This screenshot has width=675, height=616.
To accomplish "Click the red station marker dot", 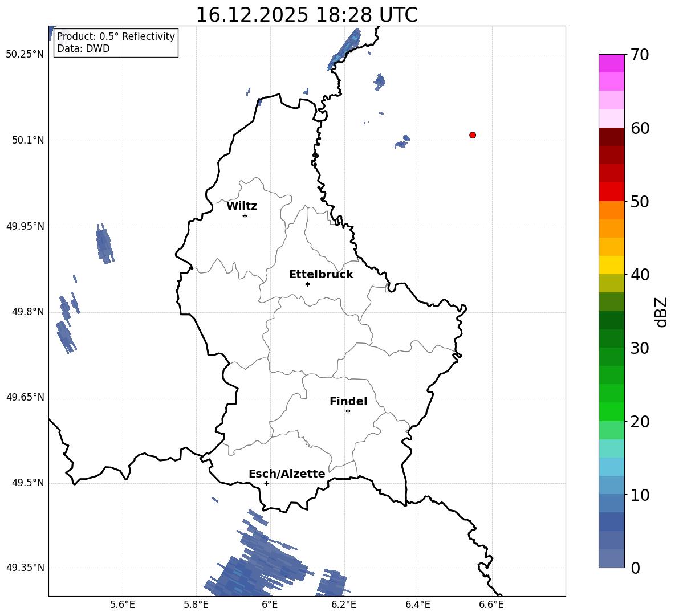I will click(x=473, y=135).
